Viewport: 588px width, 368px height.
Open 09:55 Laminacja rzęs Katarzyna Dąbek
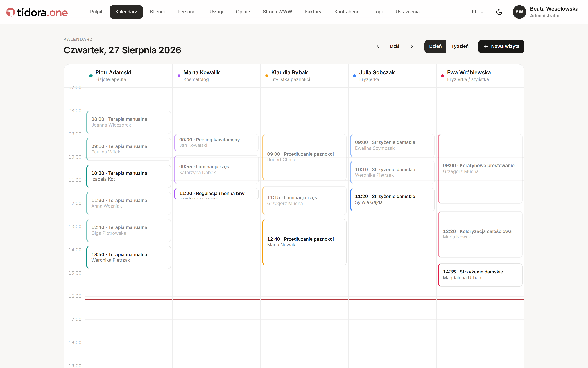[216, 169]
